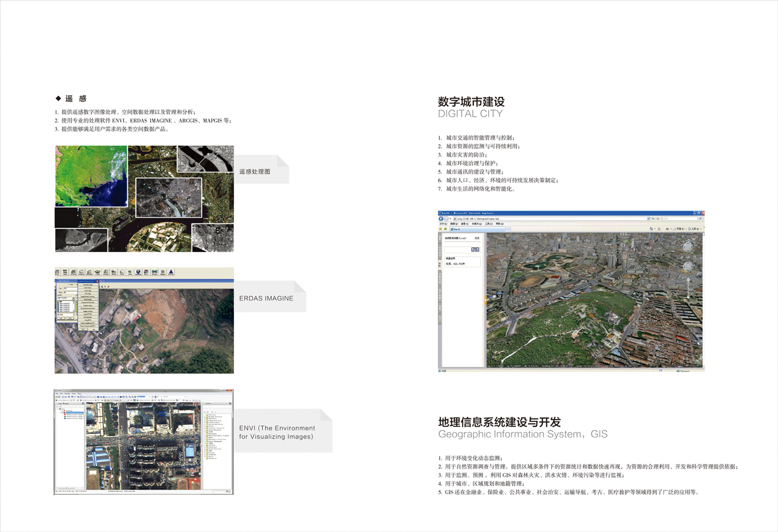Open the Help menu in ENVI
The width and height of the screenshot is (778, 532).
[x=80, y=394]
